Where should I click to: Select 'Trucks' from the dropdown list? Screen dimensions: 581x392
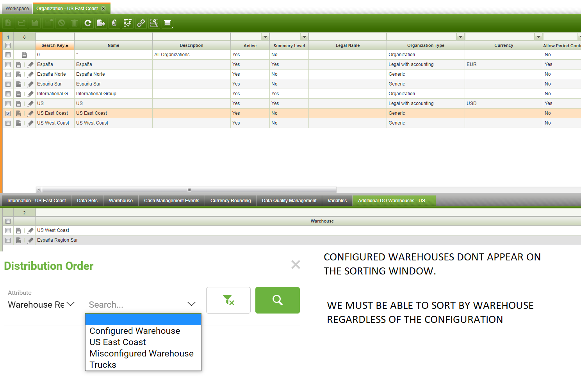pyautogui.click(x=143, y=365)
